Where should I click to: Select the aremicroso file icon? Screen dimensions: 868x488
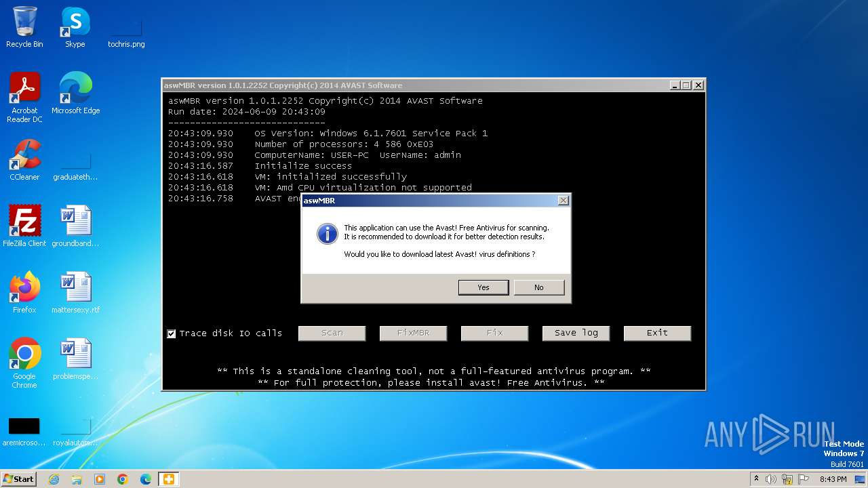(24, 431)
